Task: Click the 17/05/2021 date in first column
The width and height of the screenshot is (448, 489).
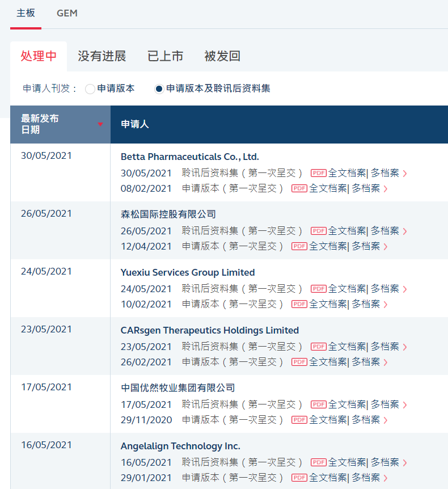Action: coord(46,387)
